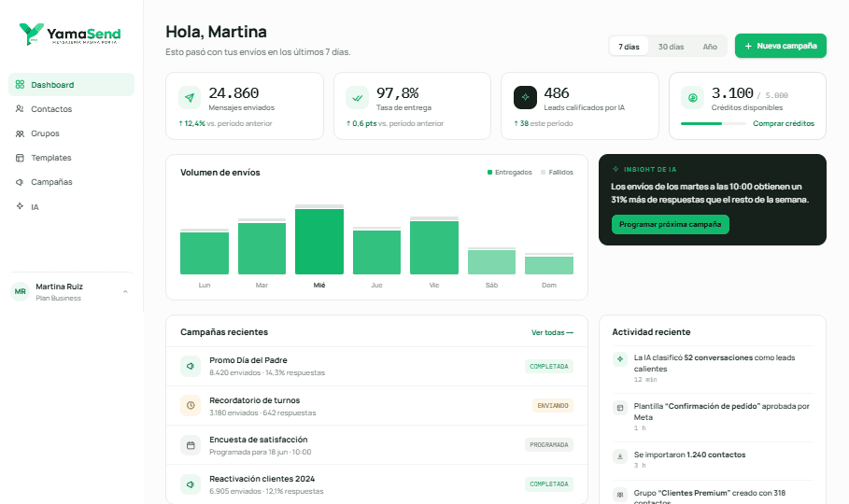Click the Entregados legend green swatch
The height and width of the screenshot is (504, 849).
pyautogui.click(x=489, y=172)
